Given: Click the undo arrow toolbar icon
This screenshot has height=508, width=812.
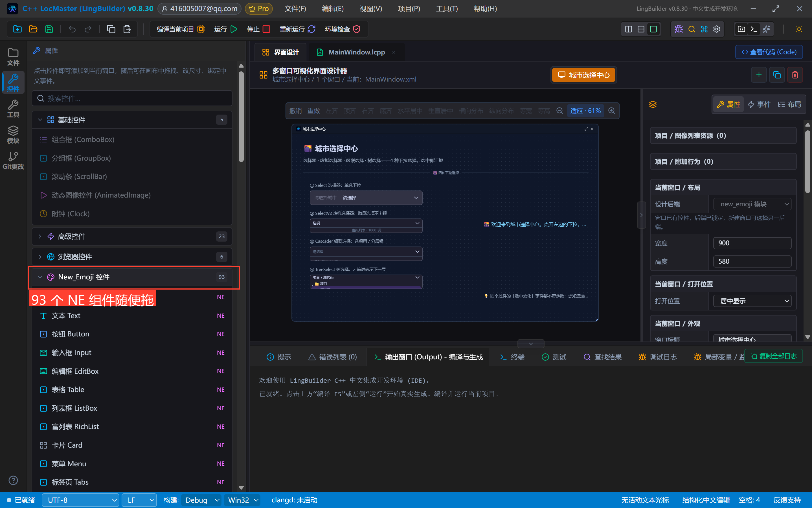Looking at the screenshot, I should pos(72,29).
